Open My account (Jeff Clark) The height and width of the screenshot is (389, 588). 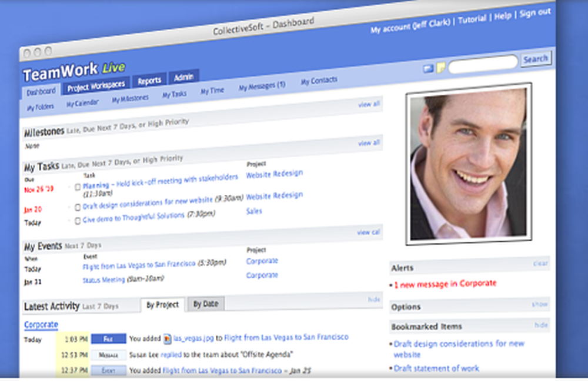[x=410, y=25]
